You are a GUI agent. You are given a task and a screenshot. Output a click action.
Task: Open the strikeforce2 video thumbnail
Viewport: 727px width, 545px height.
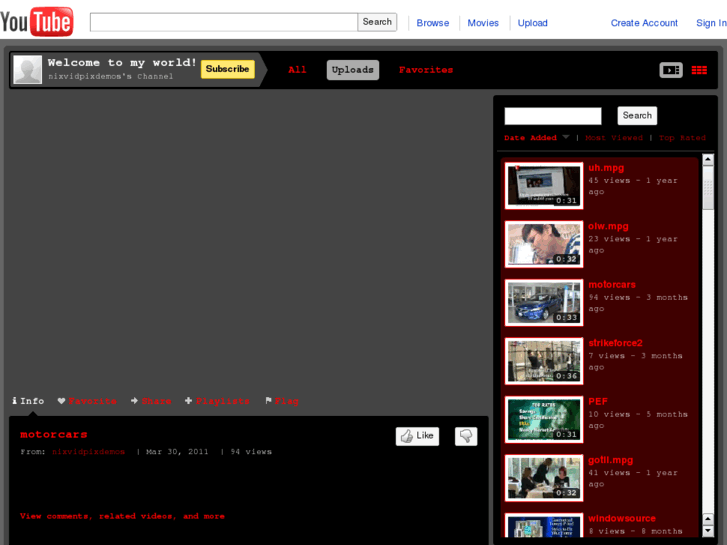point(544,361)
